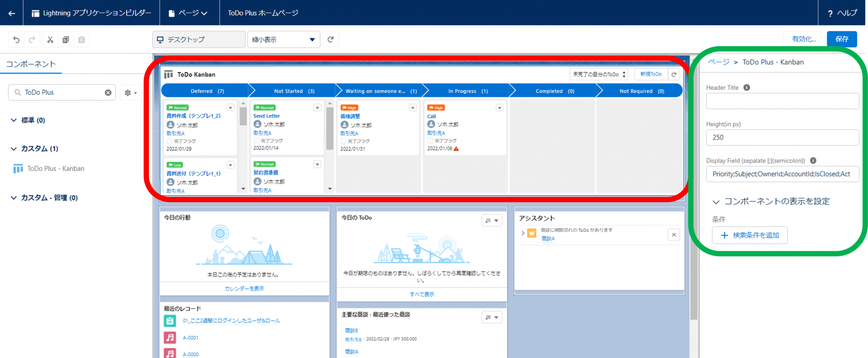Open the 商談A link in Assistant
This screenshot has height=358, width=868.
(x=548, y=239)
